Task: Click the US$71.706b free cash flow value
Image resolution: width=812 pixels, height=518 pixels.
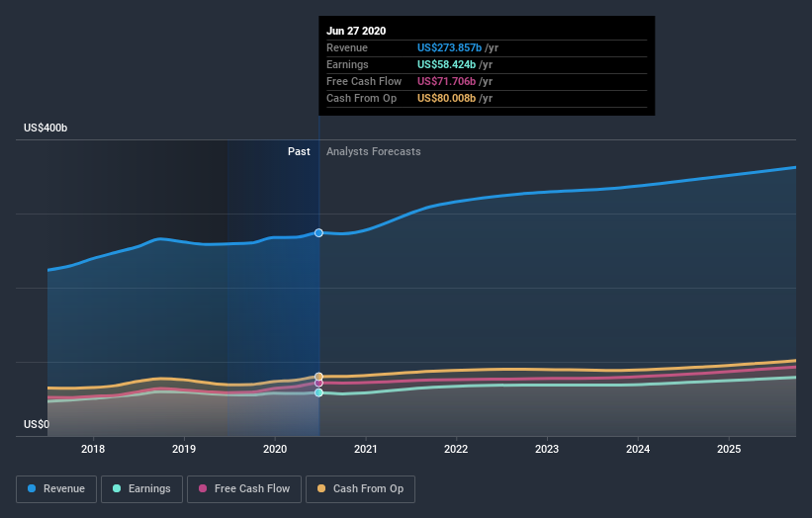Action: (x=446, y=81)
